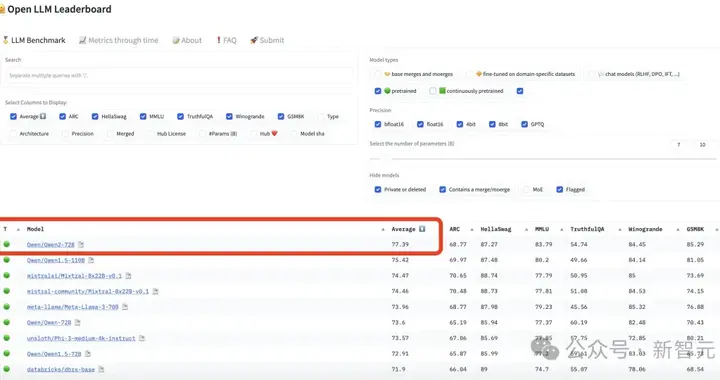Click copy icon beside Qwen/Qwen1.5-110B
This screenshot has width=720, height=380.
pos(91,260)
